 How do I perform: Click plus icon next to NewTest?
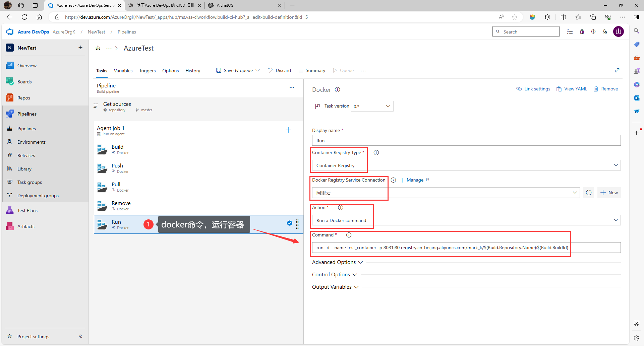click(x=80, y=48)
